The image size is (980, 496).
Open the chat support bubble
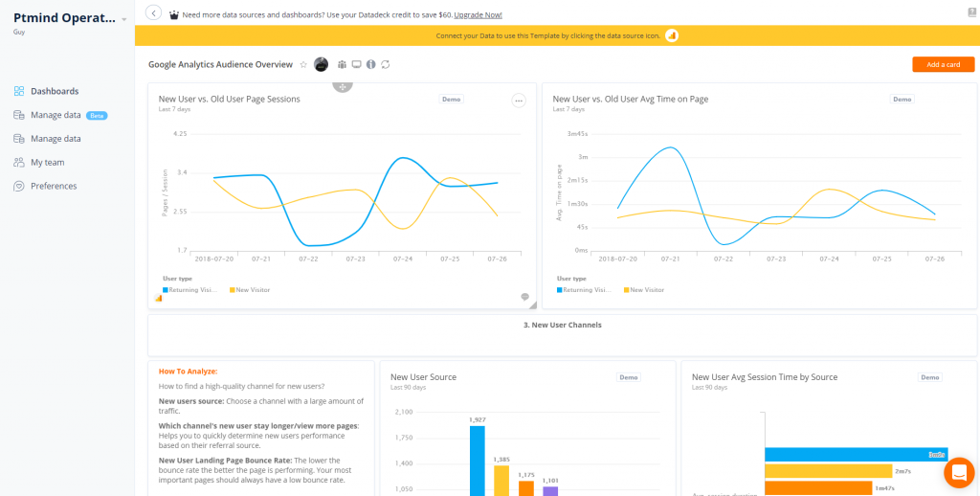pos(959,473)
